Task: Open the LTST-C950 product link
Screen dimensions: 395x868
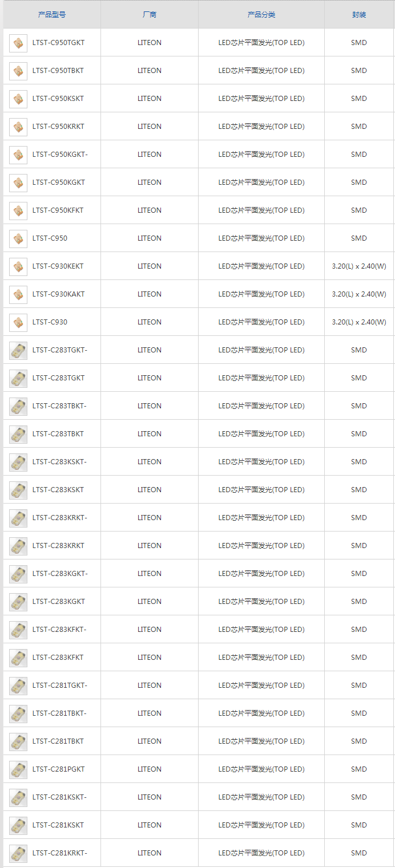Action: (50, 238)
